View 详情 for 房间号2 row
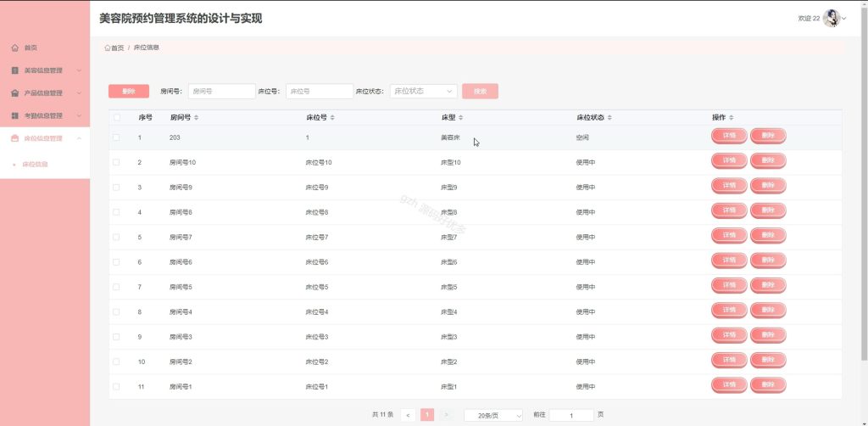This screenshot has height=426, width=868. click(729, 360)
